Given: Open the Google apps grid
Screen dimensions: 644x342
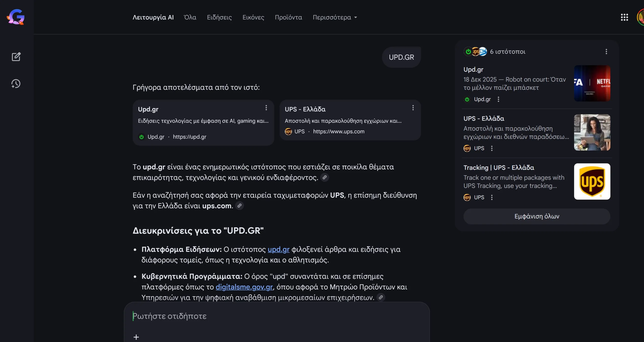Looking at the screenshot, I should point(625,17).
